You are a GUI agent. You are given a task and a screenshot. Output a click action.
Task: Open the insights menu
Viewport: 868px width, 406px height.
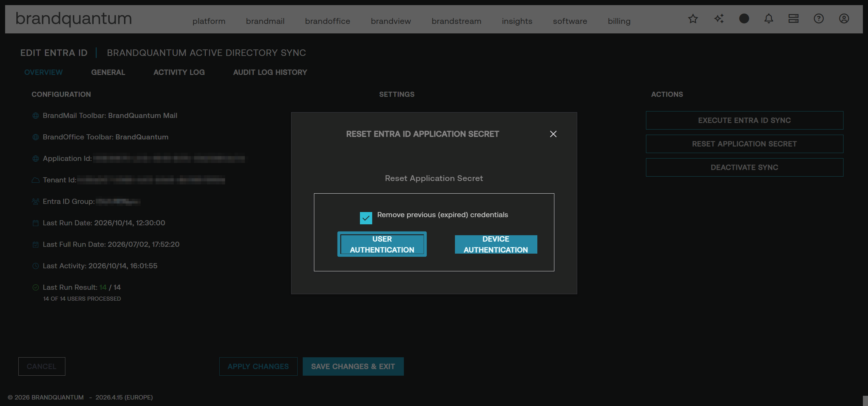pyautogui.click(x=517, y=21)
